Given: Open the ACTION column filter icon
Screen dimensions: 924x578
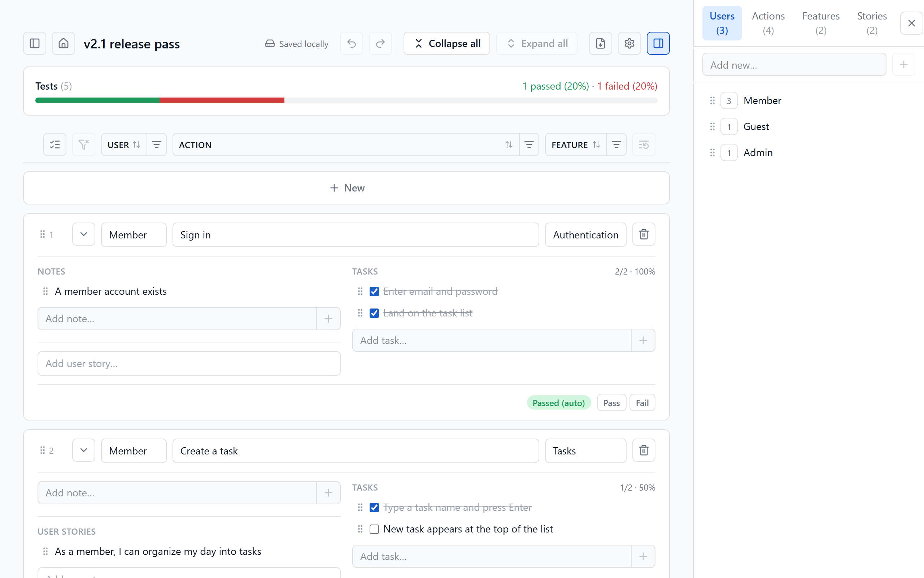Looking at the screenshot, I should (529, 144).
